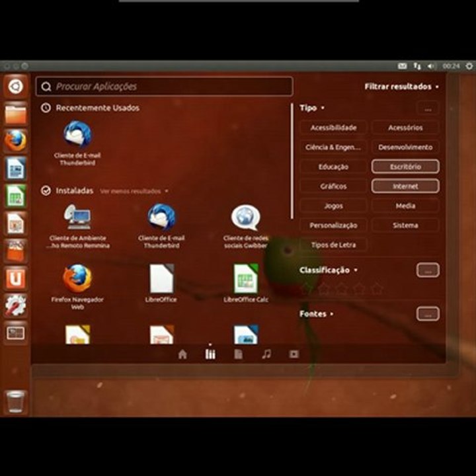Open LibreOffice Writer from launcher
This screenshot has width=476, height=476.
coord(15,169)
